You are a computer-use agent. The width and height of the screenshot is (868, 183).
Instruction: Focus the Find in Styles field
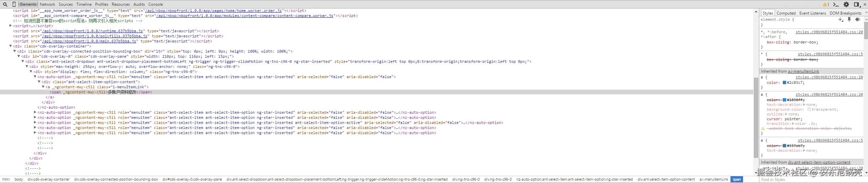(812, 180)
